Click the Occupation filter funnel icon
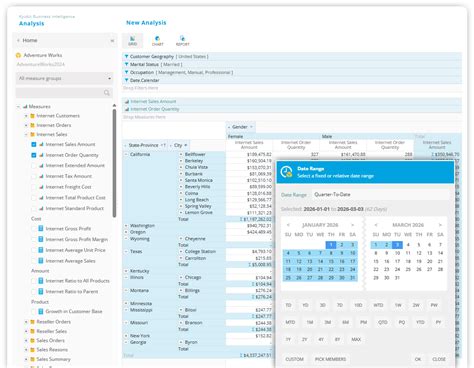This screenshot has width=474, height=368. (x=126, y=72)
